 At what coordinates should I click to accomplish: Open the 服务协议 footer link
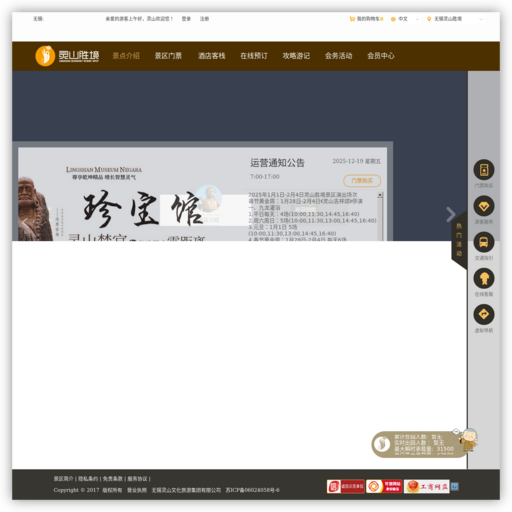tap(137, 479)
